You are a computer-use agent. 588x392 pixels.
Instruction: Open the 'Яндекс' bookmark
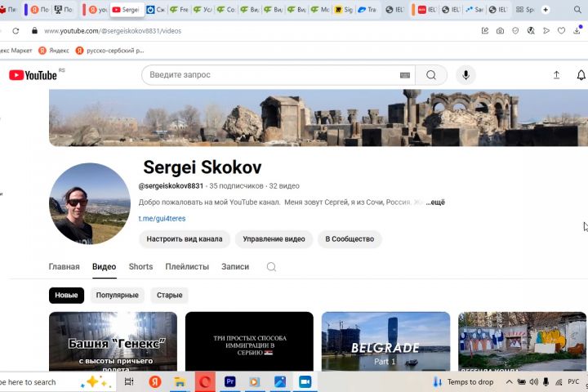point(54,51)
